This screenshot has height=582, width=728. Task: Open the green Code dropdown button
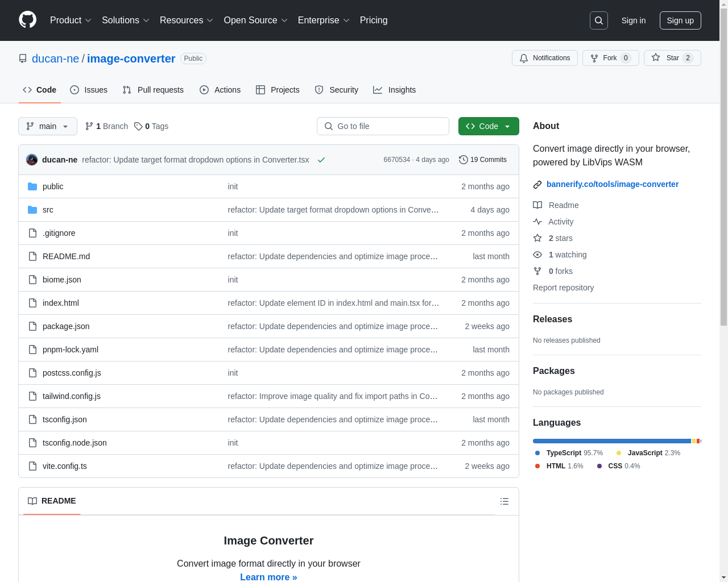489,126
